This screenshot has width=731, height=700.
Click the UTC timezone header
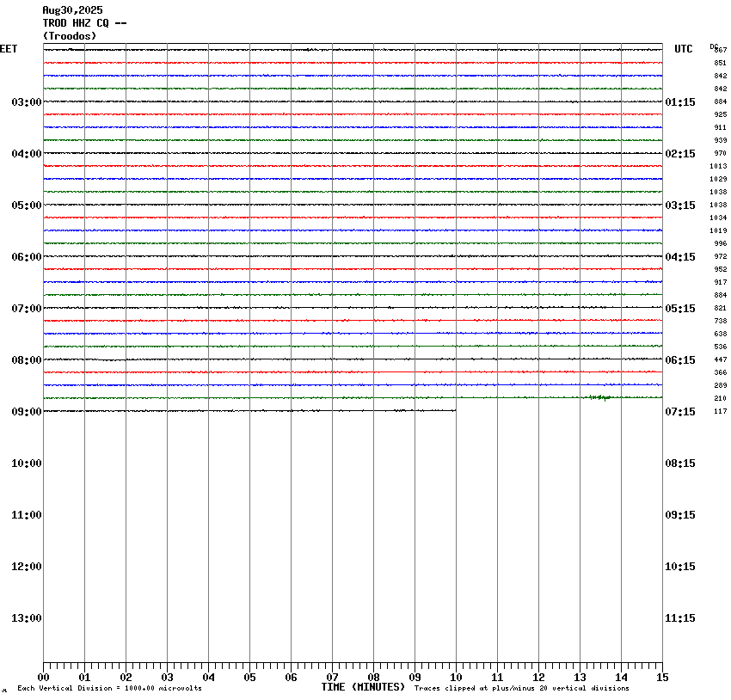click(x=684, y=49)
